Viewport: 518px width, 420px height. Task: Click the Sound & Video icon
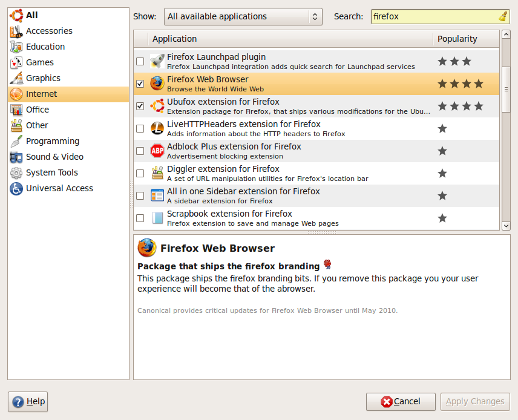coord(16,157)
